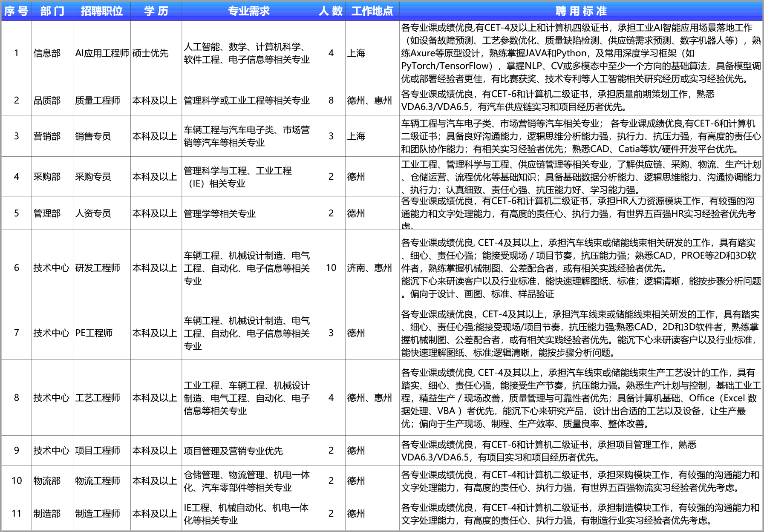Click first data row cell under 招聘职位

point(102,53)
